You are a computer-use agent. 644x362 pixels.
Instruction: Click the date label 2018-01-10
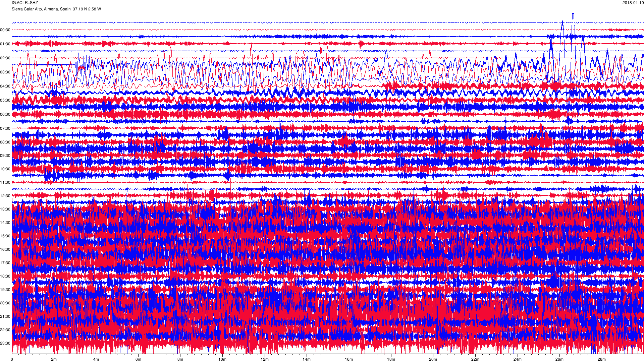[x=633, y=3]
